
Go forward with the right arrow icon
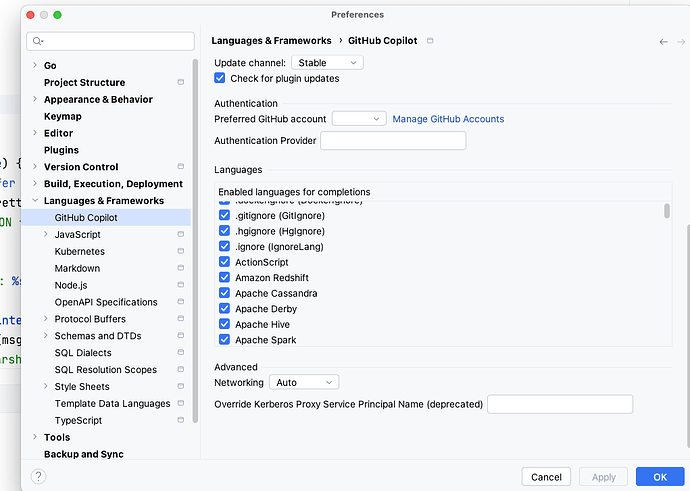click(681, 42)
